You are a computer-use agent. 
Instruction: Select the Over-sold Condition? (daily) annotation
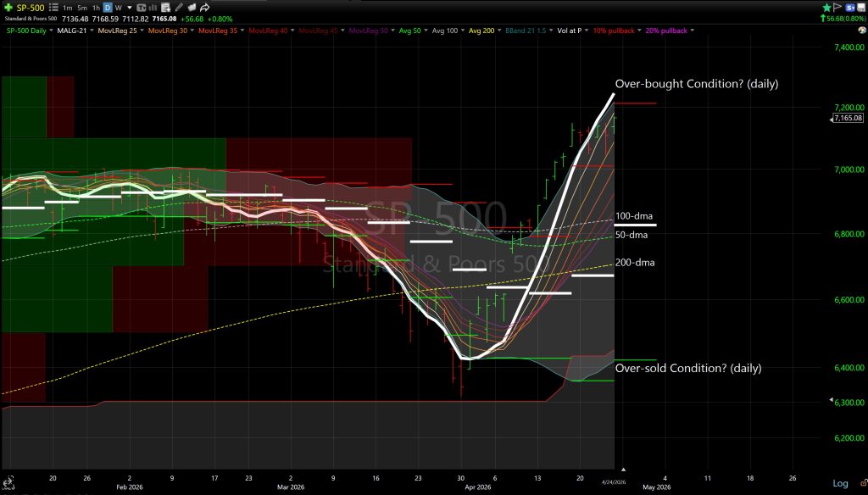(x=688, y=368)
